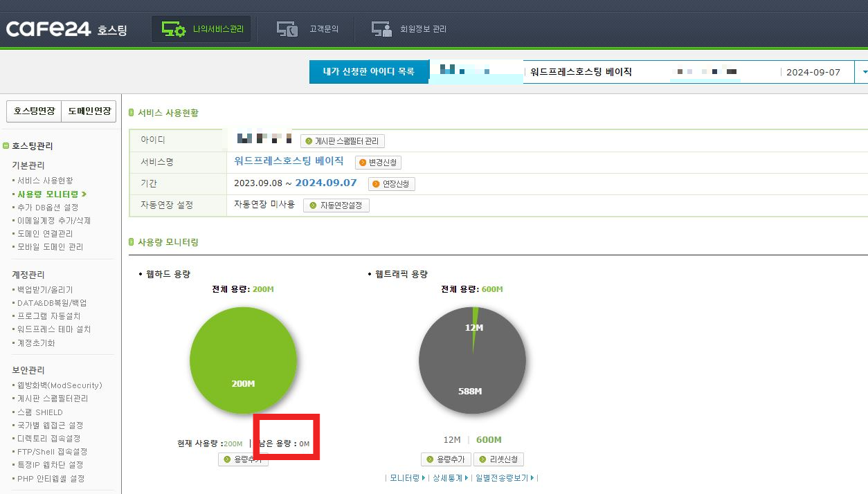Click the 워드프레스호스팅 베이직 service name link
This screenshot has width=868, height=494.
point(289,161)
